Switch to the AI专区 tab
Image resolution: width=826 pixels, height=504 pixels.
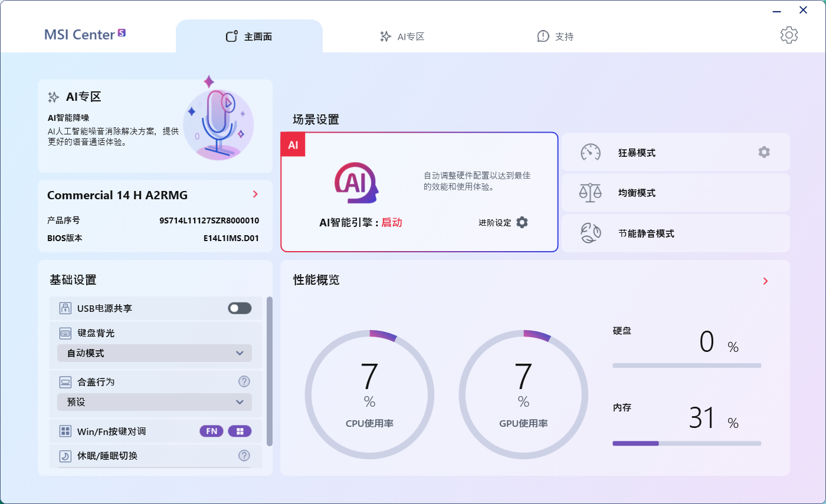point(402,37)
